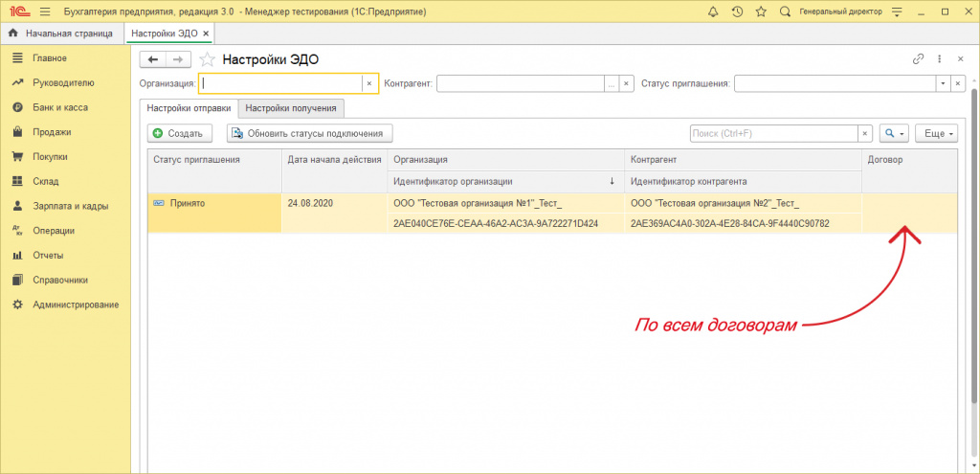
Task: Open Контрагент selection ellipsis button
Action: pyautogui.click(x=612, y=83)
